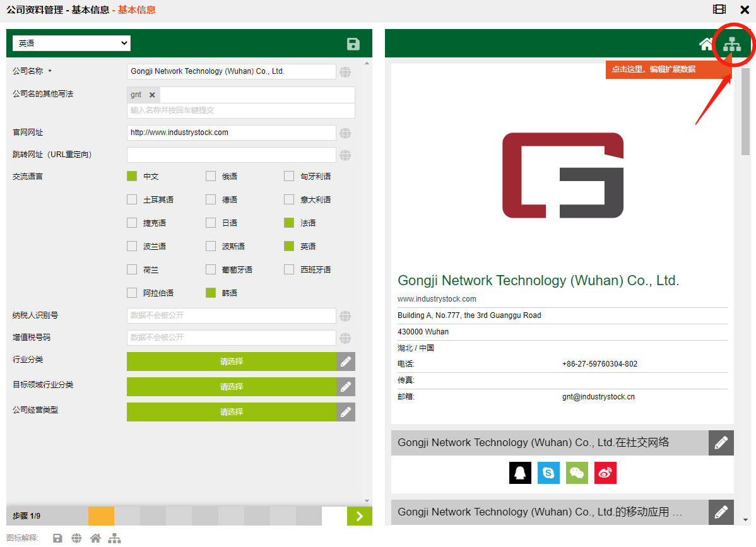Remove the gnt tag from alternate names
Screen dimensions: 756x547
tap(152, 95)
